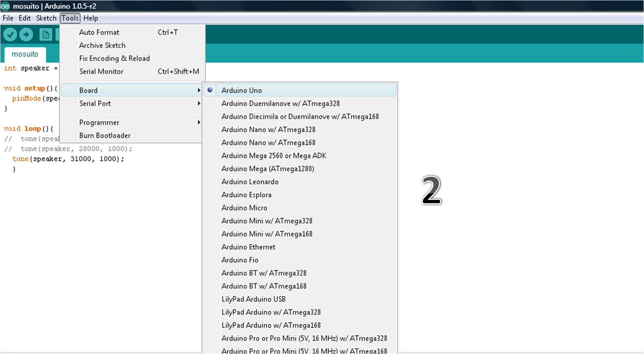Click the void loop() code line
644x354 pixels.
[x=28, y=129]
